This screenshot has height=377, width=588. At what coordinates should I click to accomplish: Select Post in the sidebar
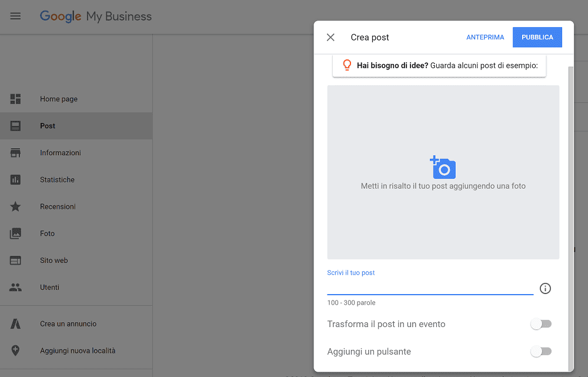click(x=76, y=126)
